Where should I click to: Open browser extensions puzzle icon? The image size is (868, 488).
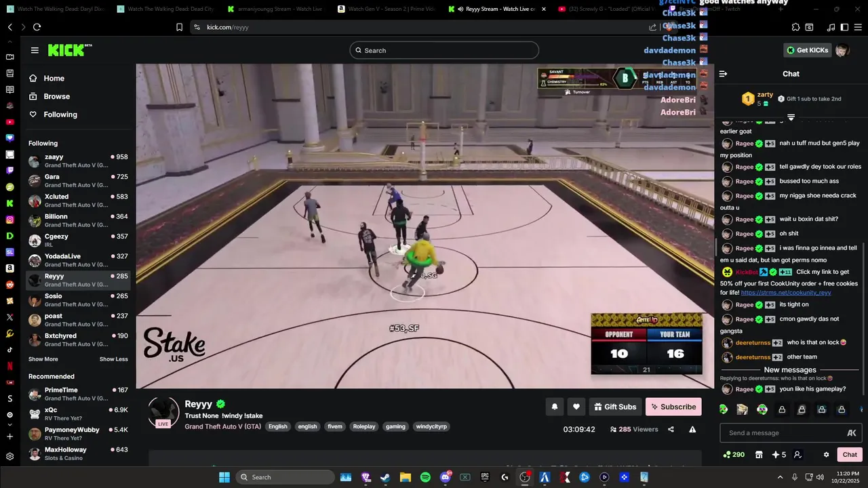coord(796,27)
